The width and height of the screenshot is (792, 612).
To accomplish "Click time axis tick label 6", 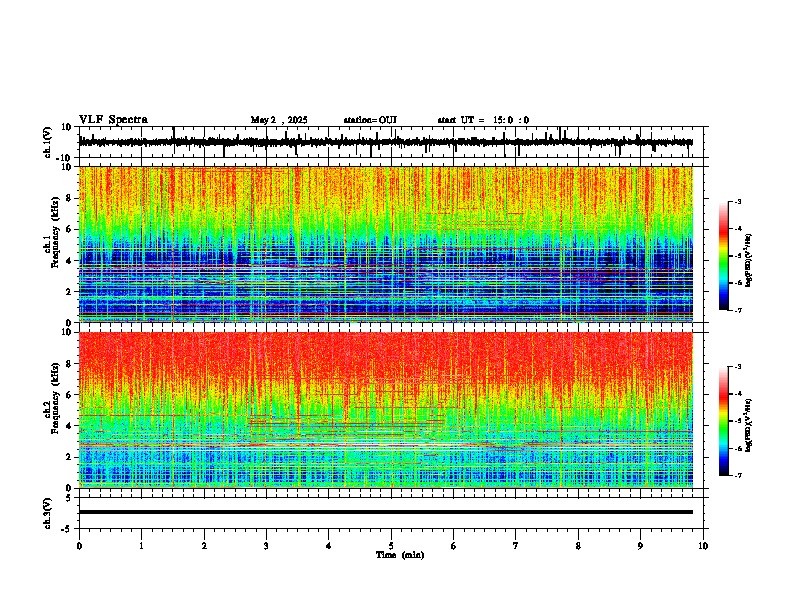I will point(454,546).
